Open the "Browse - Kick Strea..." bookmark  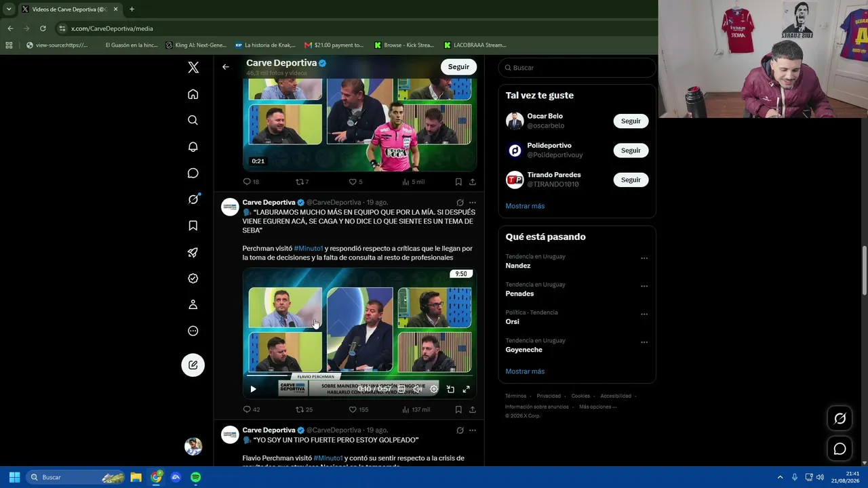pyautogui.click(x=404, y=45)
